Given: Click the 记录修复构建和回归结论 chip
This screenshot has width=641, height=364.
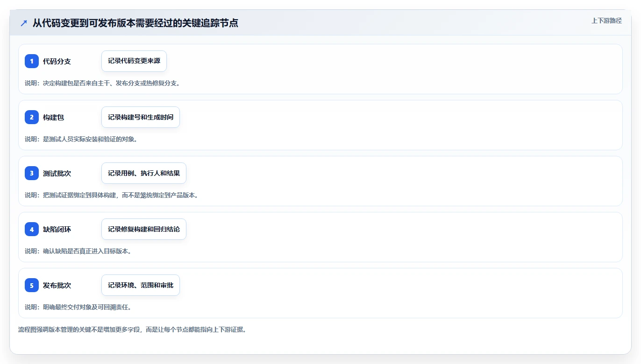Looking at the screenshot, I should (x=144, y=229).
